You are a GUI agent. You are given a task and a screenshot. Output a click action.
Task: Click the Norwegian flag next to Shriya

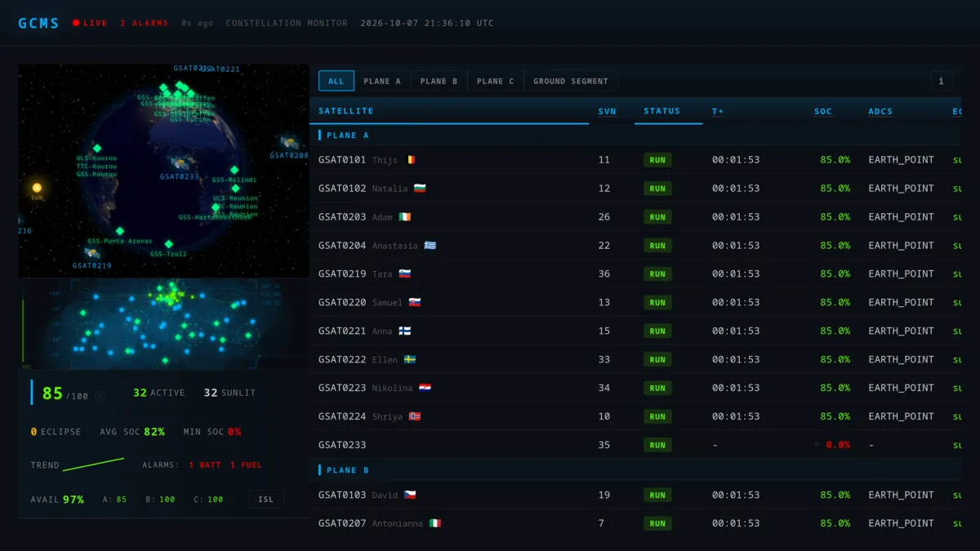[415, 417]
